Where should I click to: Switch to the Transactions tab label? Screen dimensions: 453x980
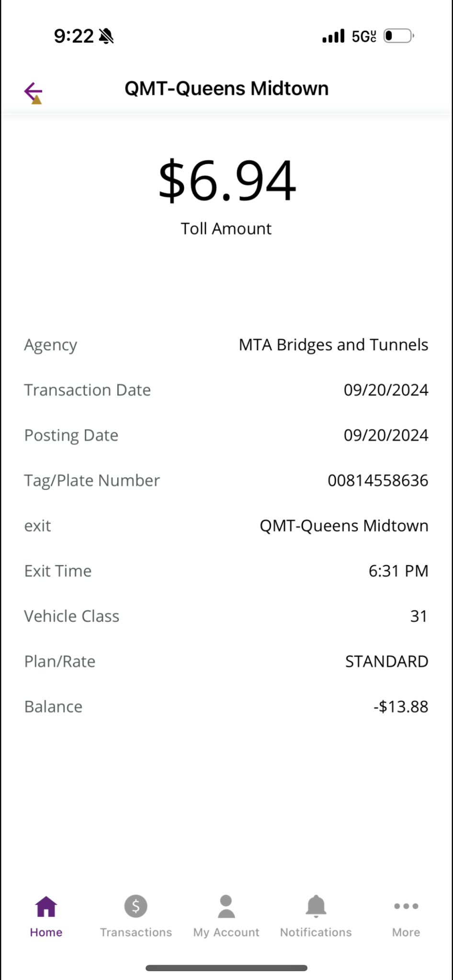point(136,932)
